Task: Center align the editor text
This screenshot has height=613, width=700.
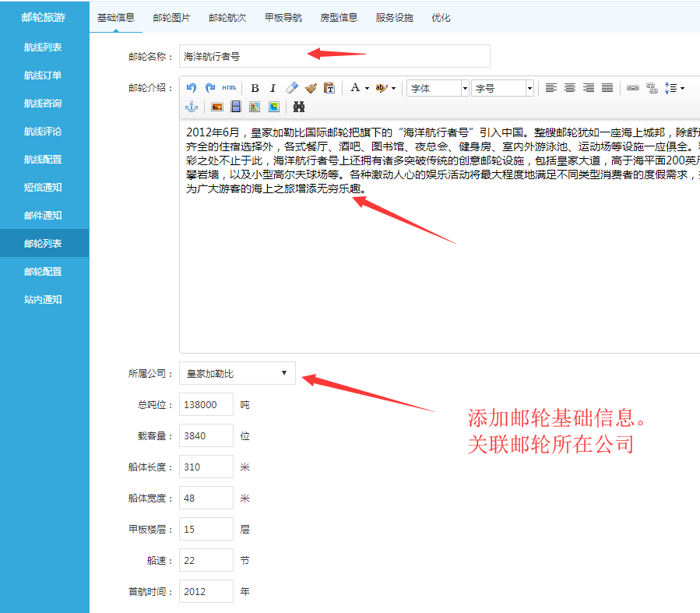Action: [x=570, y=88]
